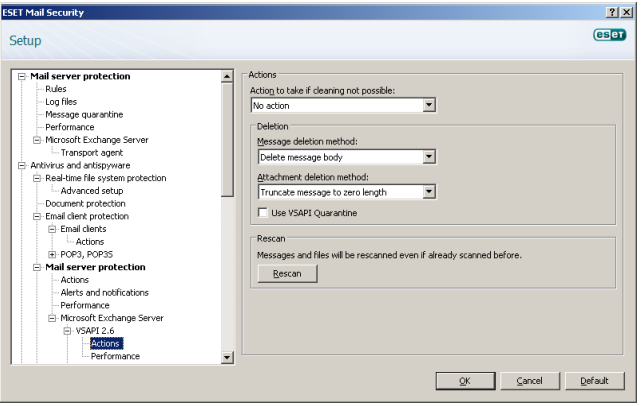Collapse the Microsoft Exchange Server node above Transport agent
641x406 pixels.
37,141
